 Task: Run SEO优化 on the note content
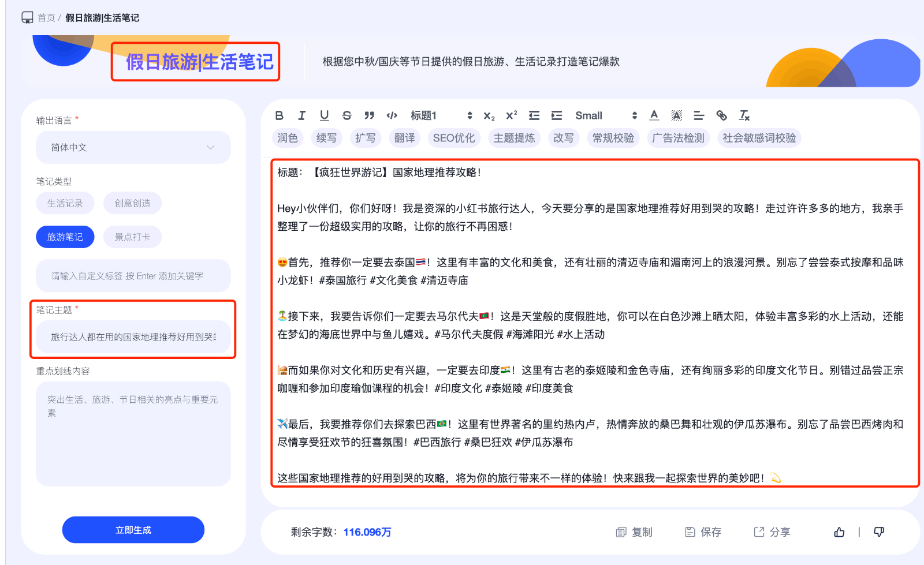point(454,137)
